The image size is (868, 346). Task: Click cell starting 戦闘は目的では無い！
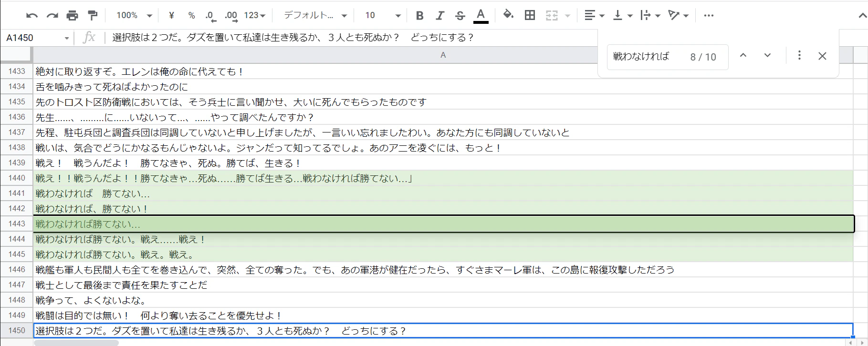click(x=443, y=315)
